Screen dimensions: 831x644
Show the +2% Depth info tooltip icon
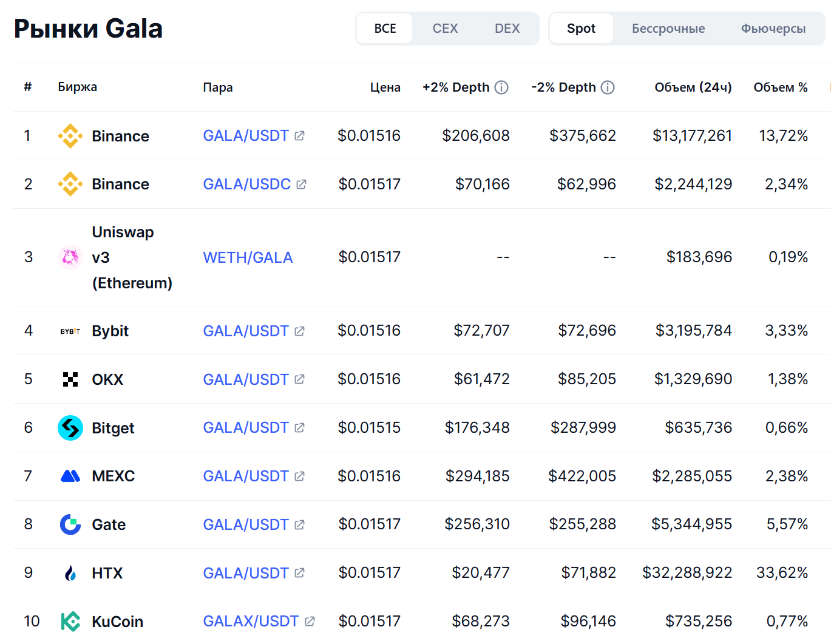(x=501, y=87)
